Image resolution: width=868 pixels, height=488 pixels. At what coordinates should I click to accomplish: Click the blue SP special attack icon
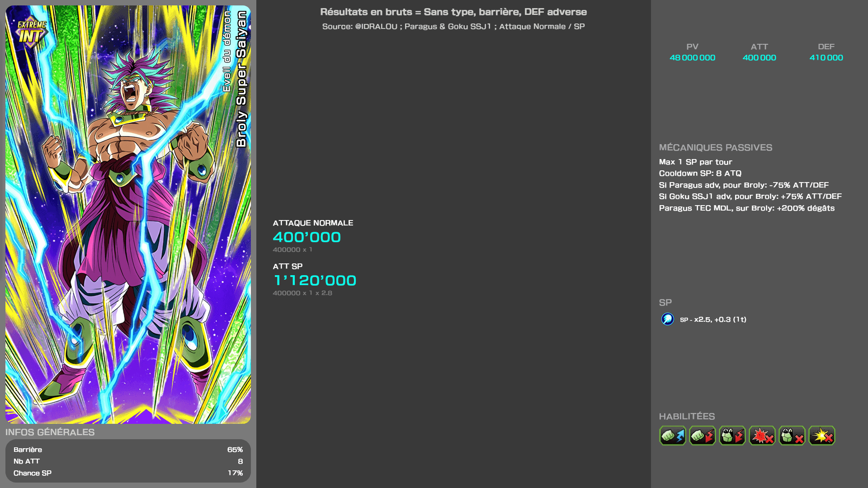[x=668, y=319]
